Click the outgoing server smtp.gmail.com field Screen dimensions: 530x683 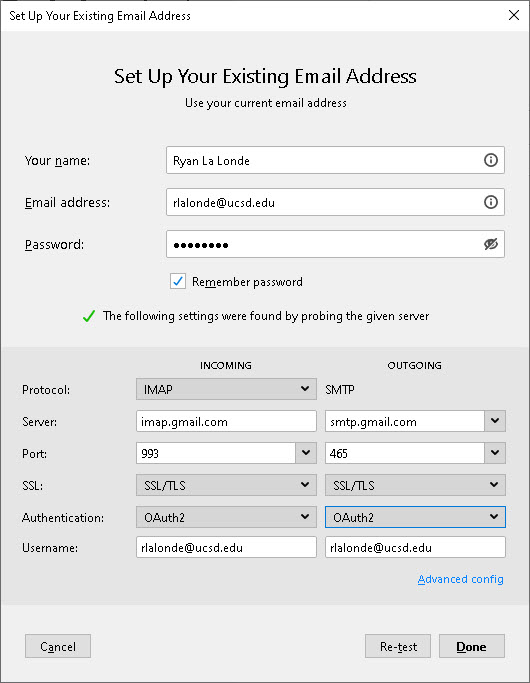pyautogui.click(x=405, y=421)
